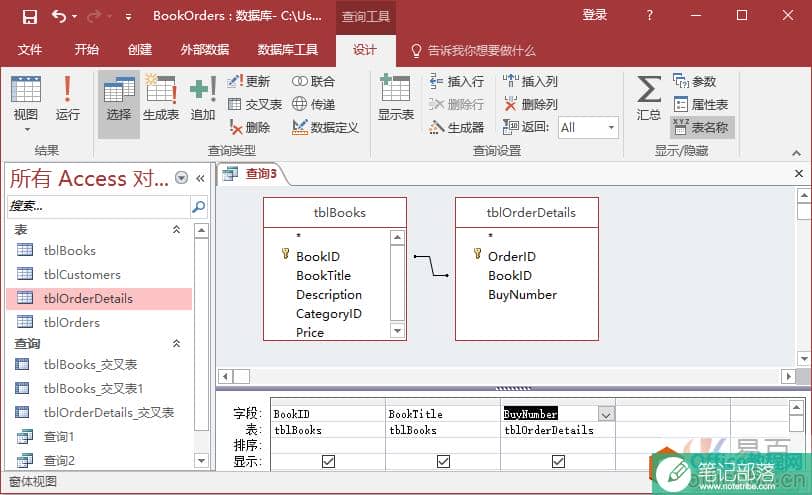Select 查询1 in navigation pane
Screen dimensions: 812x495
click(x=99, y=436)
